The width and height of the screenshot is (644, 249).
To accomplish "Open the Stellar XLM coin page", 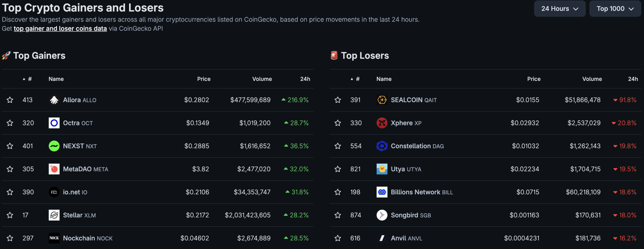I will (x=79, y=215).
